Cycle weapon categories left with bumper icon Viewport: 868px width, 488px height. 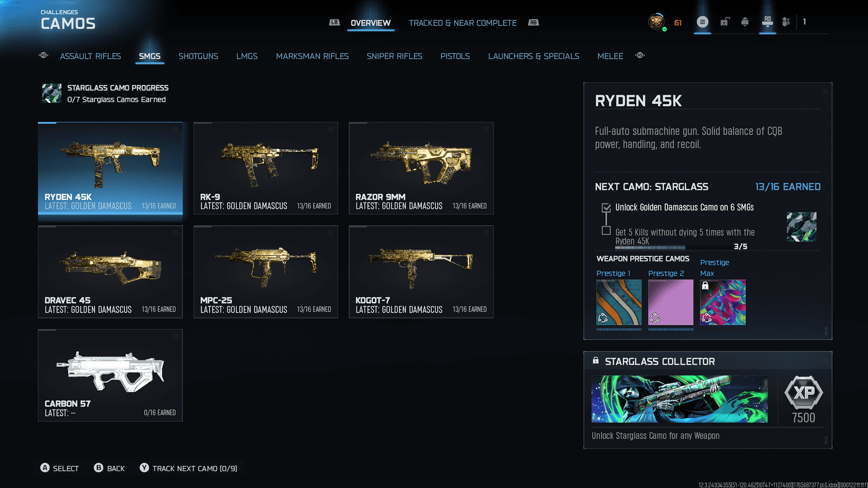click(x=43, y=56)
